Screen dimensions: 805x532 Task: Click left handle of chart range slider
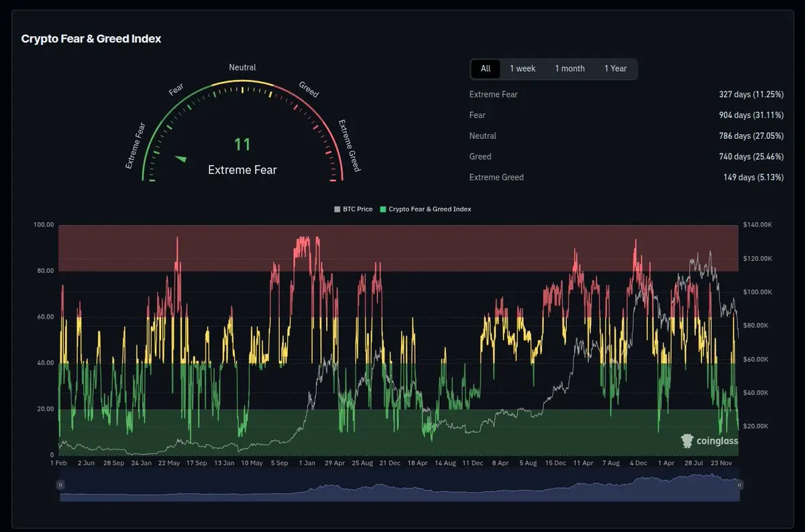(x=60, y=484)
